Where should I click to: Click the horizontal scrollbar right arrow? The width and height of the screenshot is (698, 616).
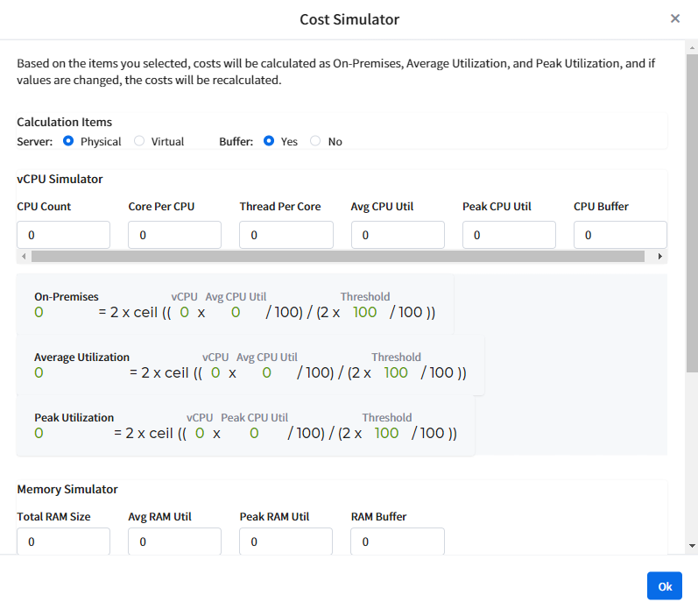[660, 257]
